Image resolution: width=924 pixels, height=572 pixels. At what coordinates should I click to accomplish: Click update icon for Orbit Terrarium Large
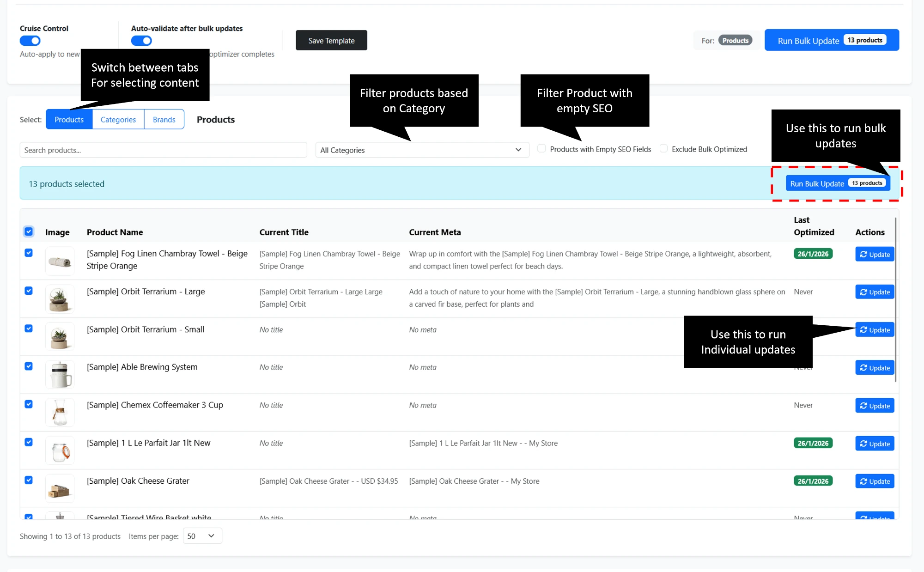pyautogui.click(x=874, y=292)
